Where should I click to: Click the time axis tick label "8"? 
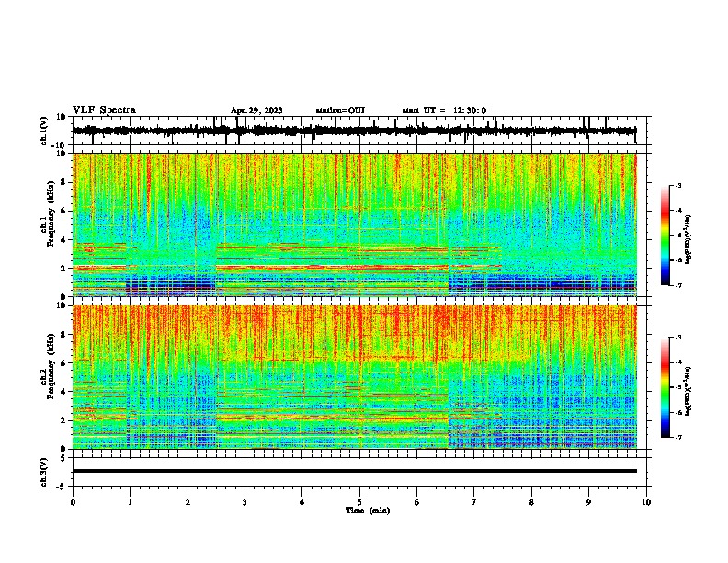531,502
